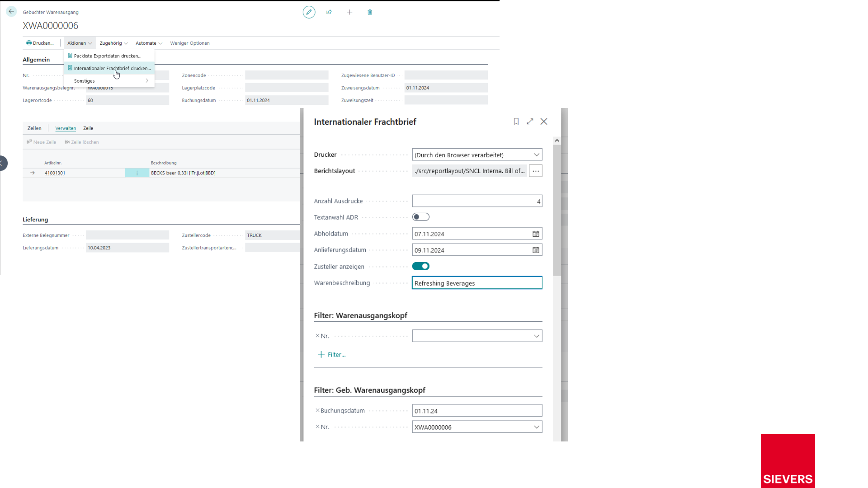Click Berichtslayout ellipsis button
This screenshot has height=488, width=868.
coord(536,171)
